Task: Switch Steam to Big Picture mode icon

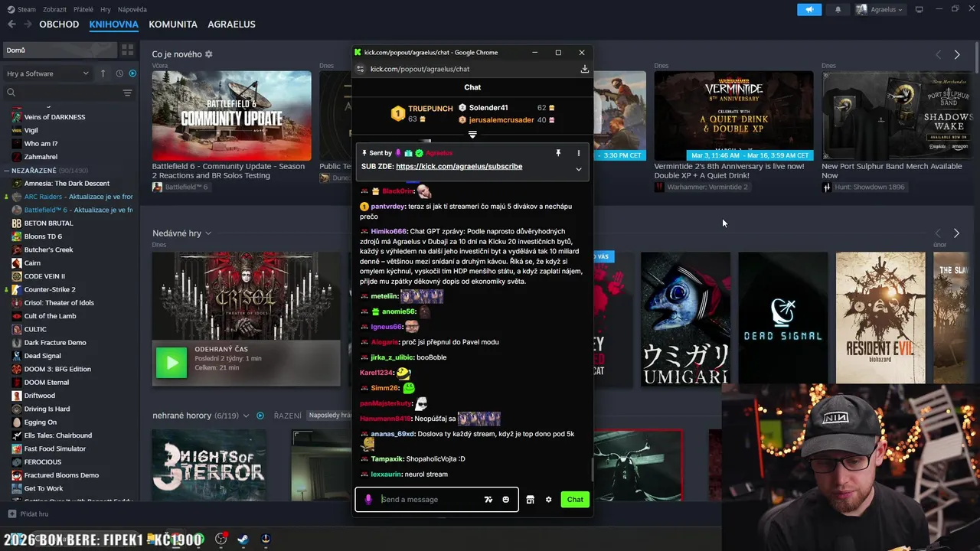Action: (x=920, y=9)
